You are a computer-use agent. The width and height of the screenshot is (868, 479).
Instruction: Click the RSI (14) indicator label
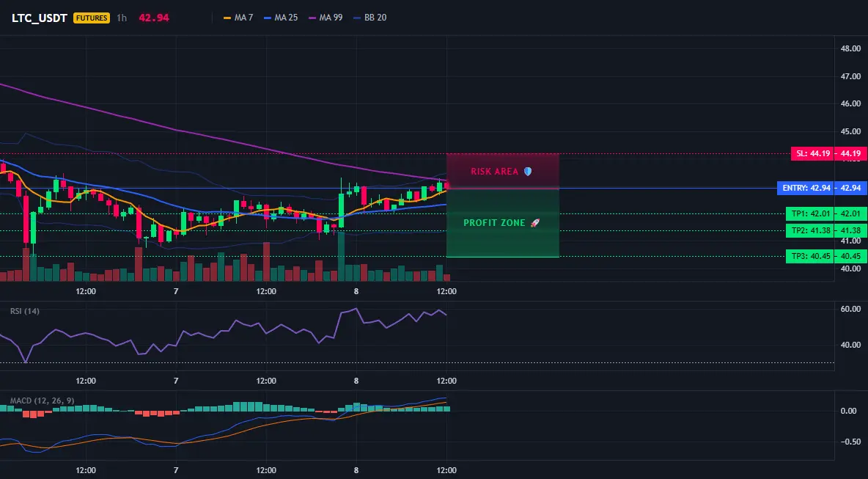25,311
